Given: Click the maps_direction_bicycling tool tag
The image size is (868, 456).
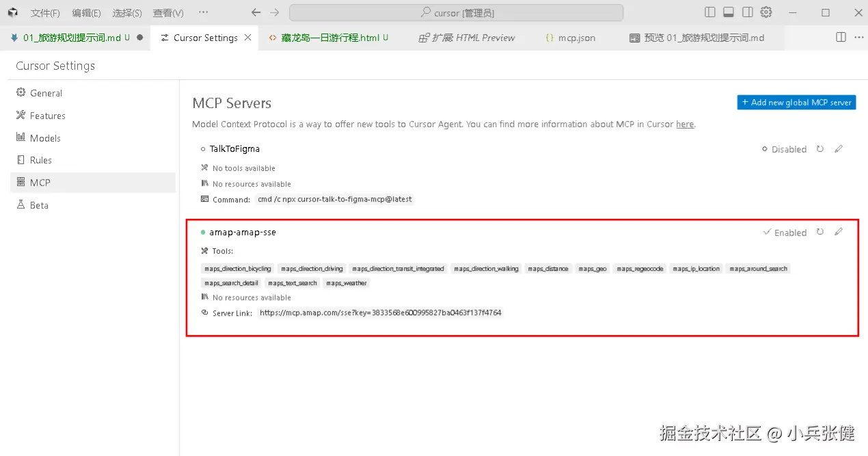Looking at the screenshot, I should click(x=238, y=269).
